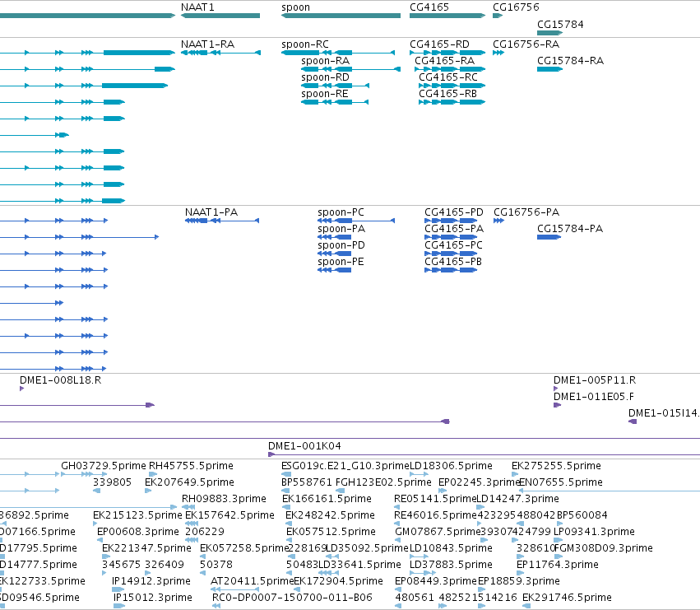Select the EK057512.5prime EST label
700x610 pixels.
(331, 533)
